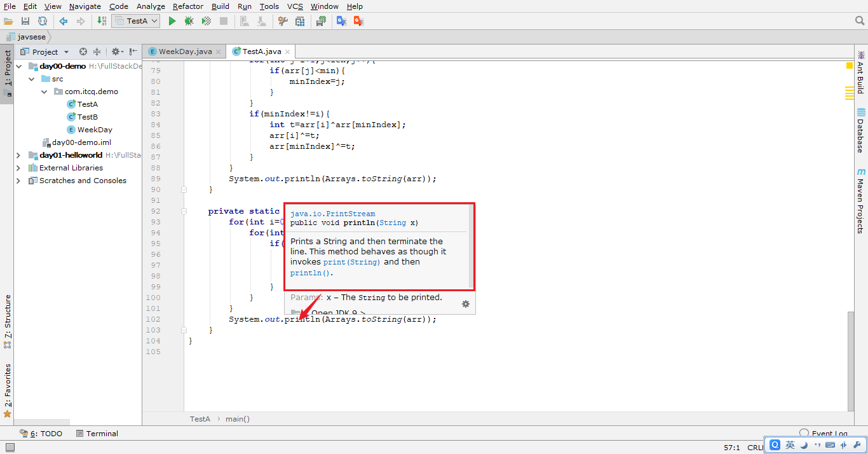
Task: Toggle the Database tool window
Action: click(x=860, y=131)
